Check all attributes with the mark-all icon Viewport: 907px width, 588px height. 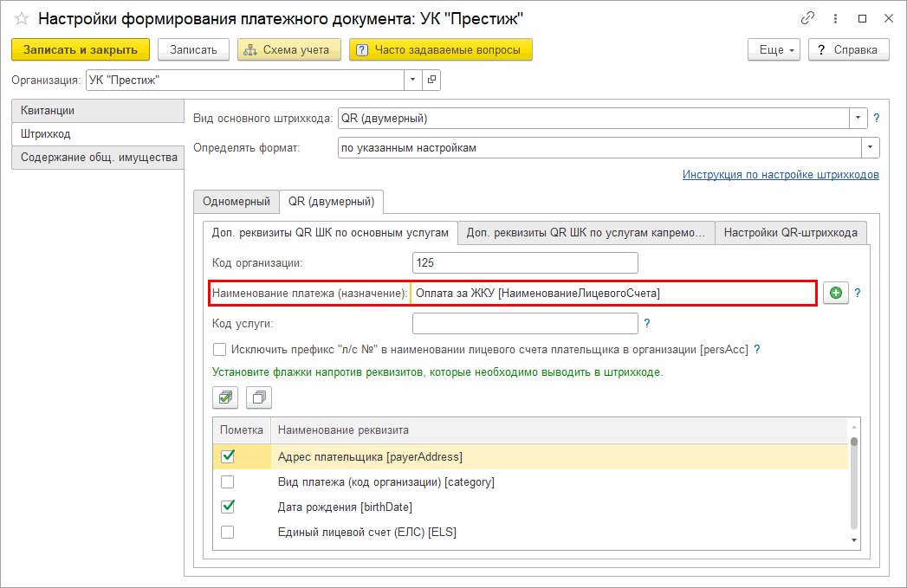225,397
